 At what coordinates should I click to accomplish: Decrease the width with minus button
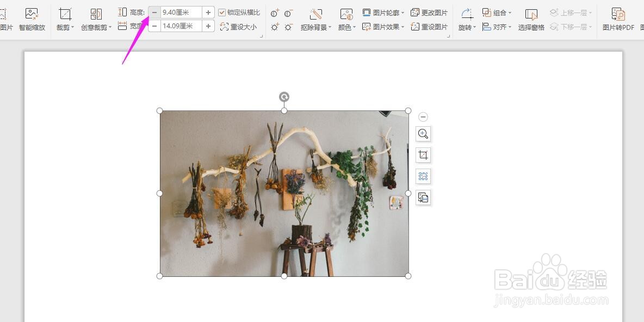[x=154, y=26]
